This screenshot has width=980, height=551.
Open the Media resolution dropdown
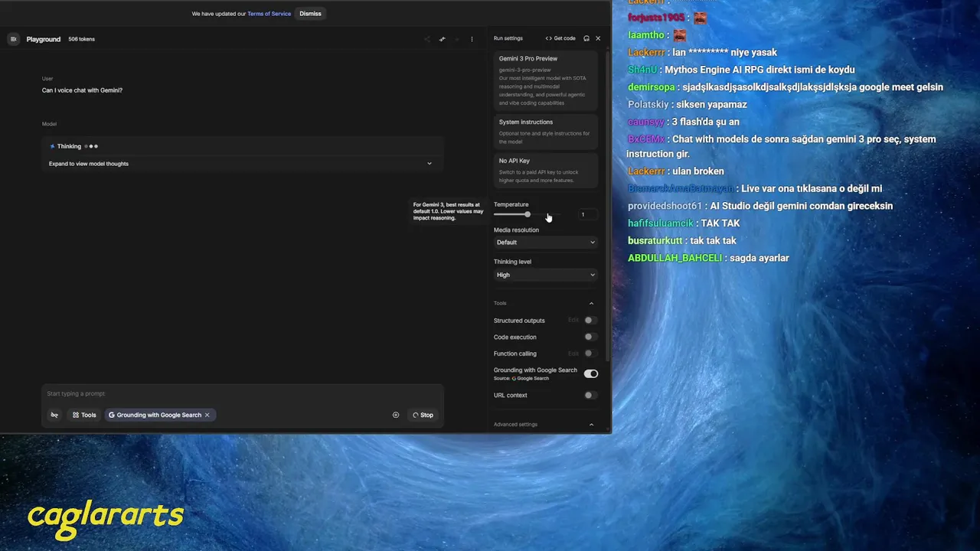point(545,242)
